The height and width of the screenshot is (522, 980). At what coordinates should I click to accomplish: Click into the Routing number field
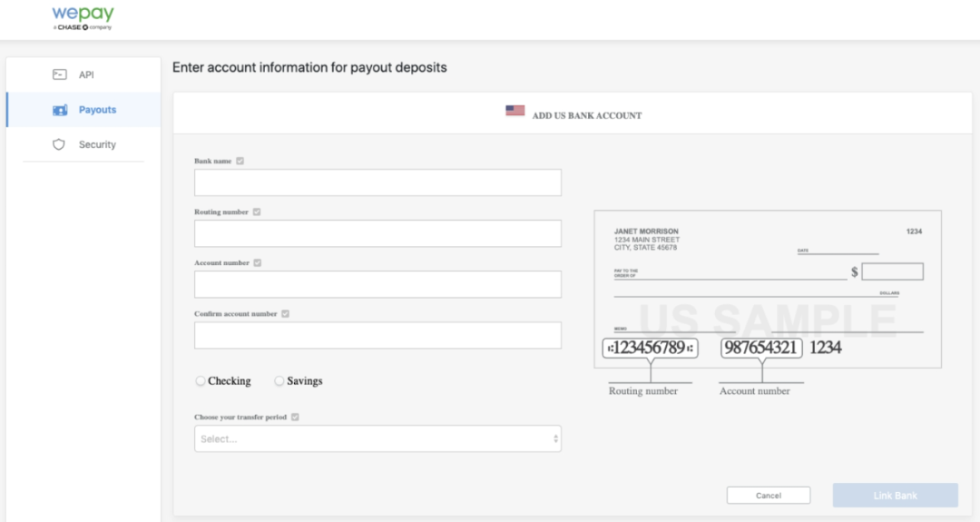point(377,233)
